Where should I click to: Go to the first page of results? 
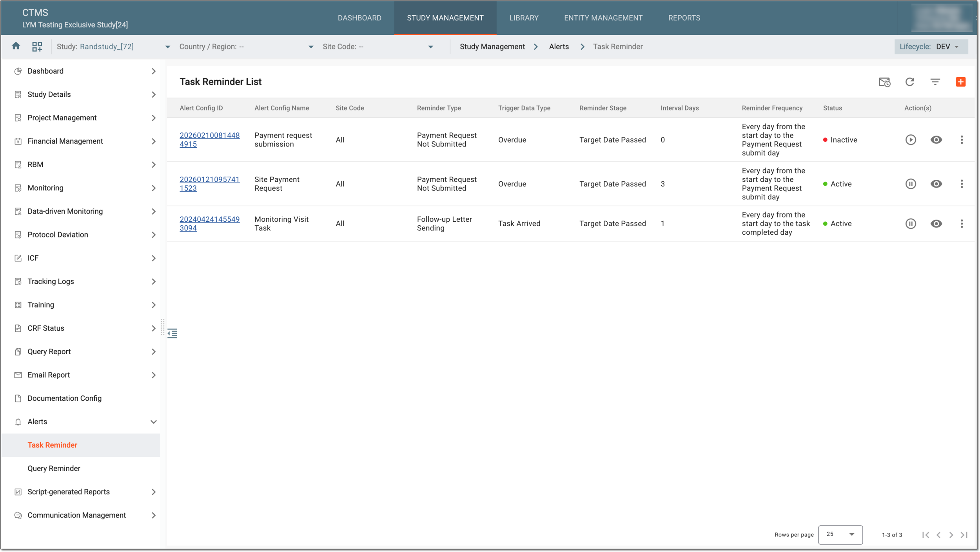point(926,535)
